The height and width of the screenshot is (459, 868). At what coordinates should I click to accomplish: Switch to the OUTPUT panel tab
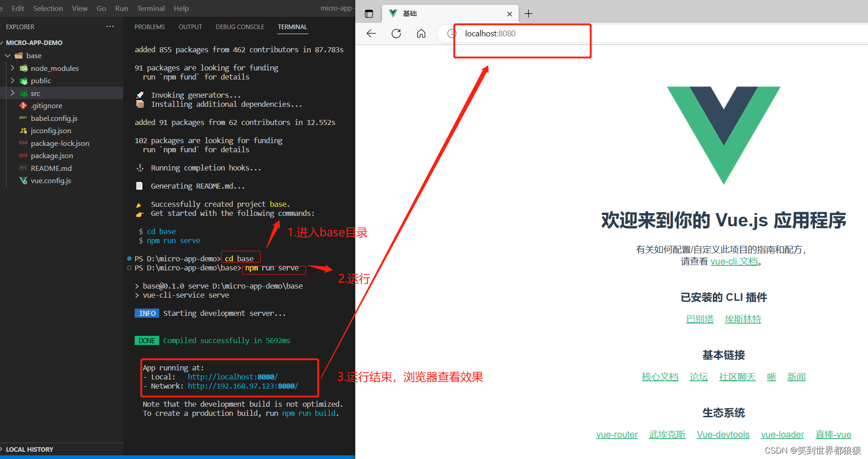[190, 27]
